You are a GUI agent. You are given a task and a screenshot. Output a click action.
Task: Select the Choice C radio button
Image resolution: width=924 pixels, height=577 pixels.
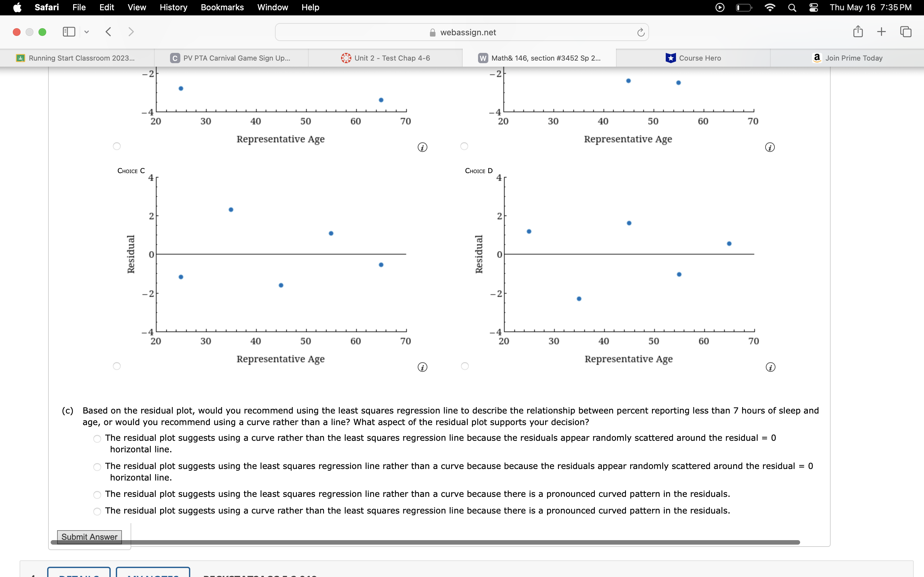coord(117,366)
